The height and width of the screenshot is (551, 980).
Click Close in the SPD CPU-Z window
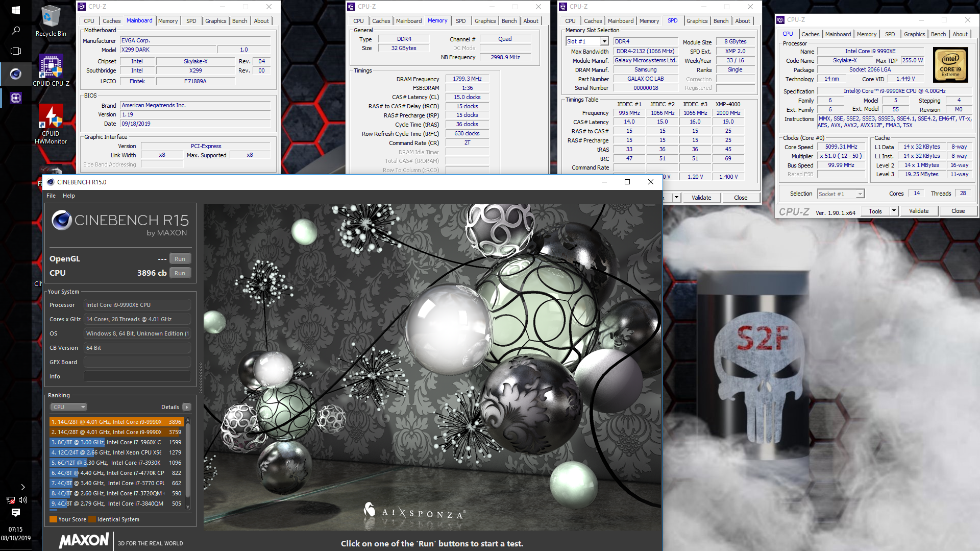point(741,198)
